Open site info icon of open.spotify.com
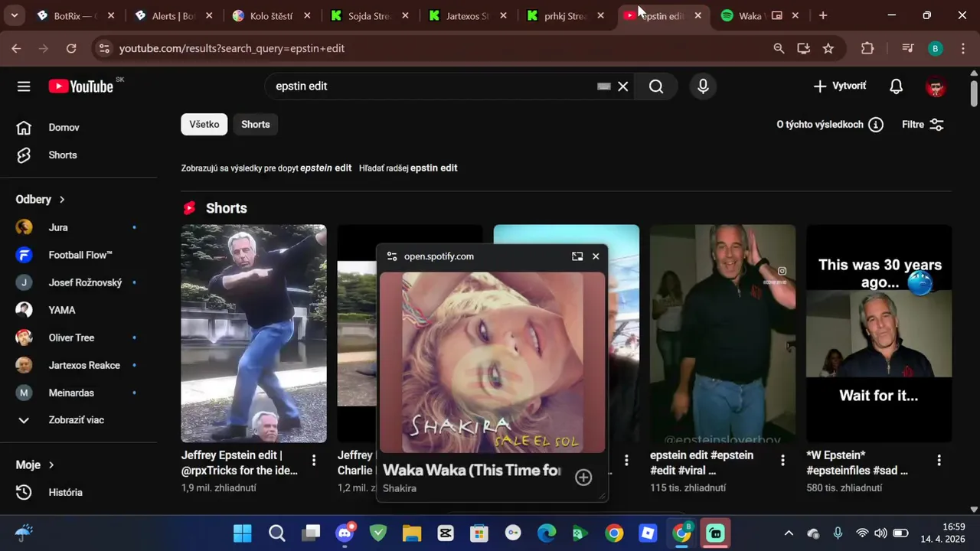 [392, 256]
